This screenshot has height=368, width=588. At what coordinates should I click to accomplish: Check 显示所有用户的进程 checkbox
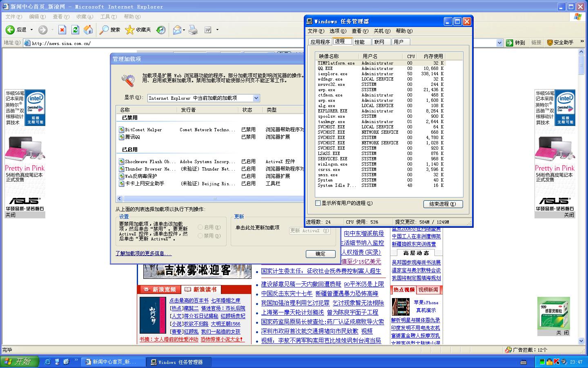tap(318, 203)
